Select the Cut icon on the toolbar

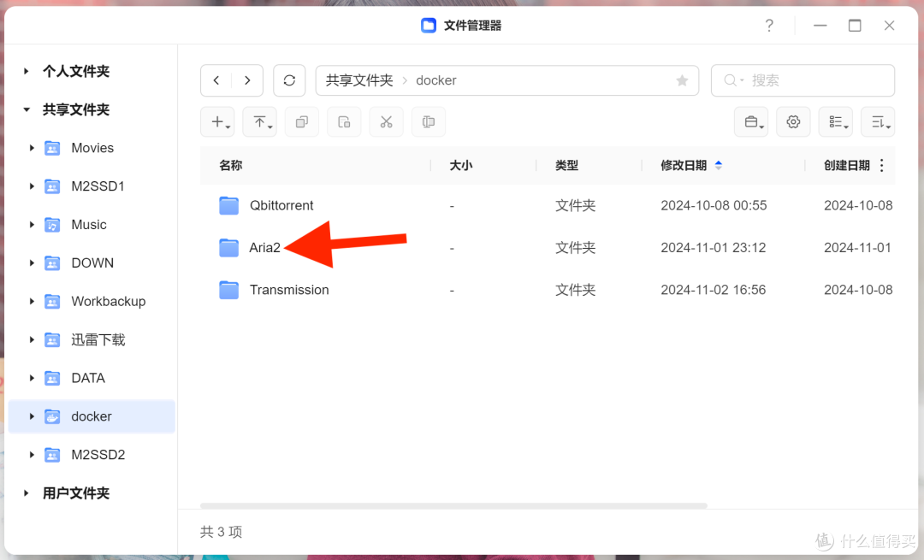(386, 121)
